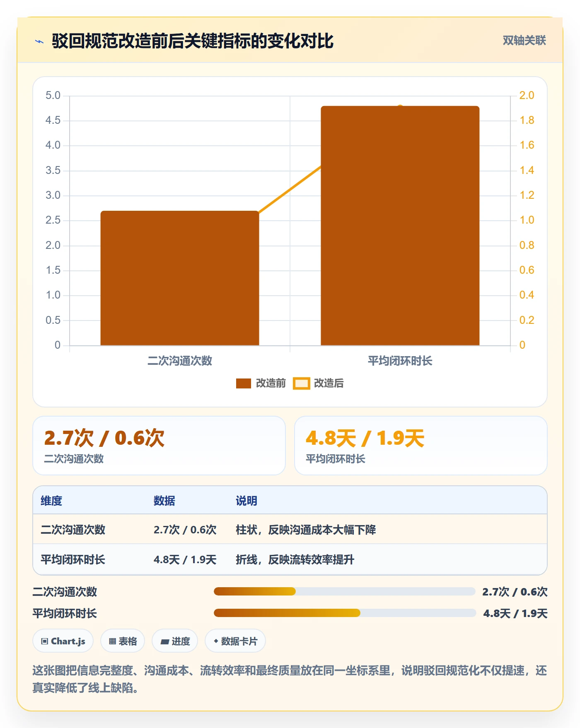Open the 2.7次 / 0.6次 data card
580x728 pixels.
coord(159,446)
